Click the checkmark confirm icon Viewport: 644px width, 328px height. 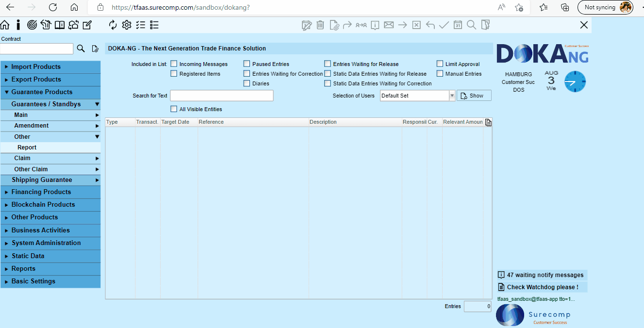click(444, 25)
